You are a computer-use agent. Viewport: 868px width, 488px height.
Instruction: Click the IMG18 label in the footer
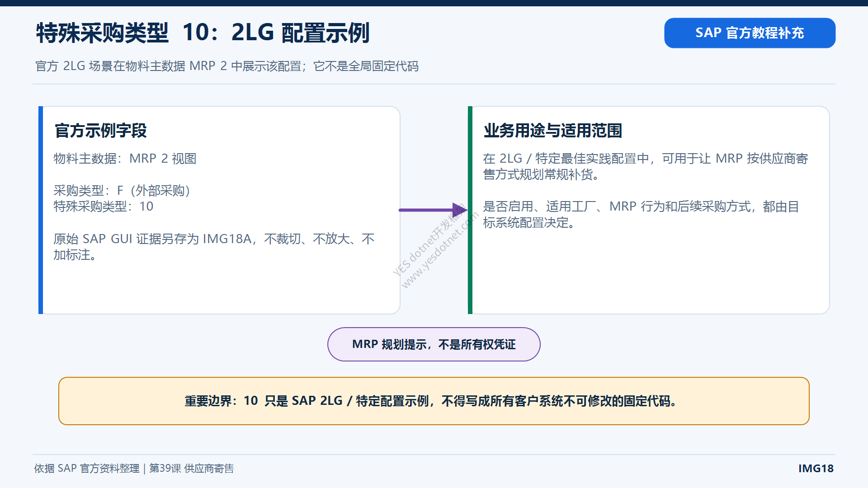[816, 469]
